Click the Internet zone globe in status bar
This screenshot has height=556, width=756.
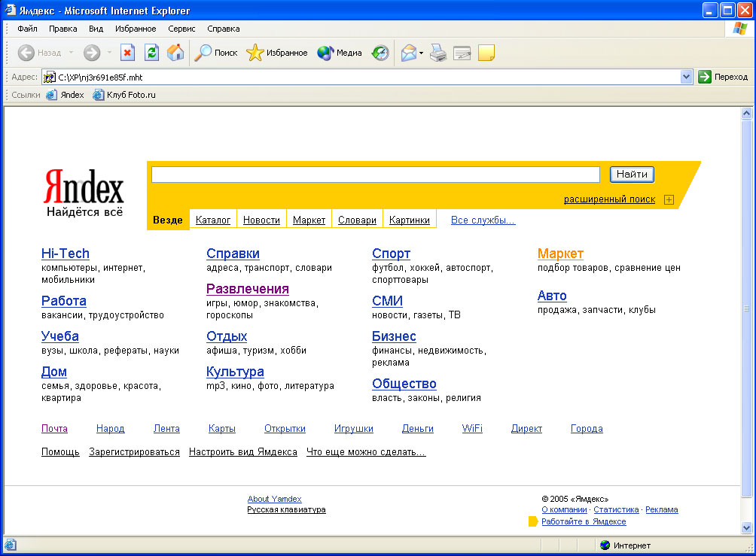605,545
